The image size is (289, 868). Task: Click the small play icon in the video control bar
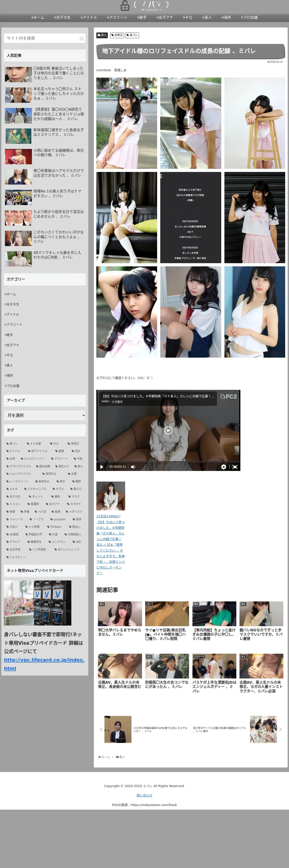[x=102, y=467]
